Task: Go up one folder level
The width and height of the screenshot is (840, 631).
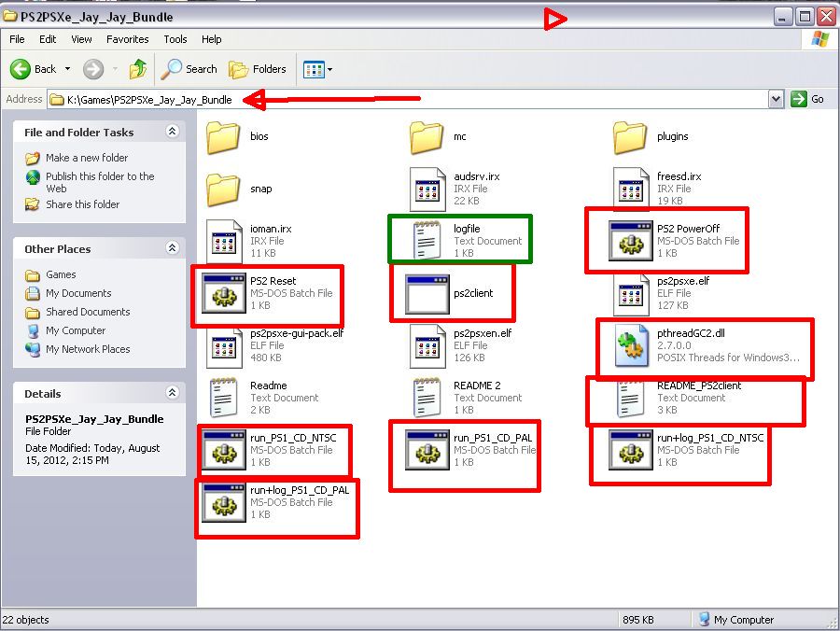Action: point(138,69)
